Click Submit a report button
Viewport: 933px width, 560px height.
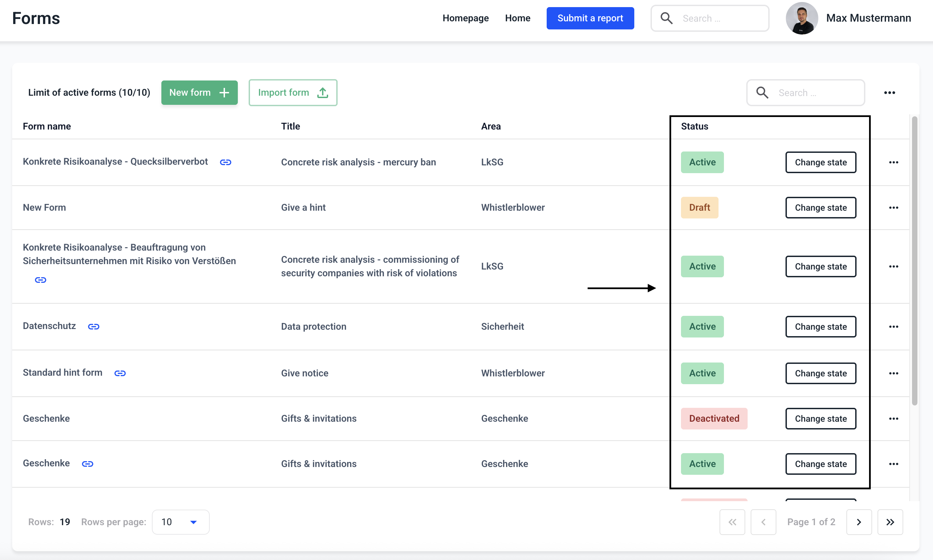590,18
